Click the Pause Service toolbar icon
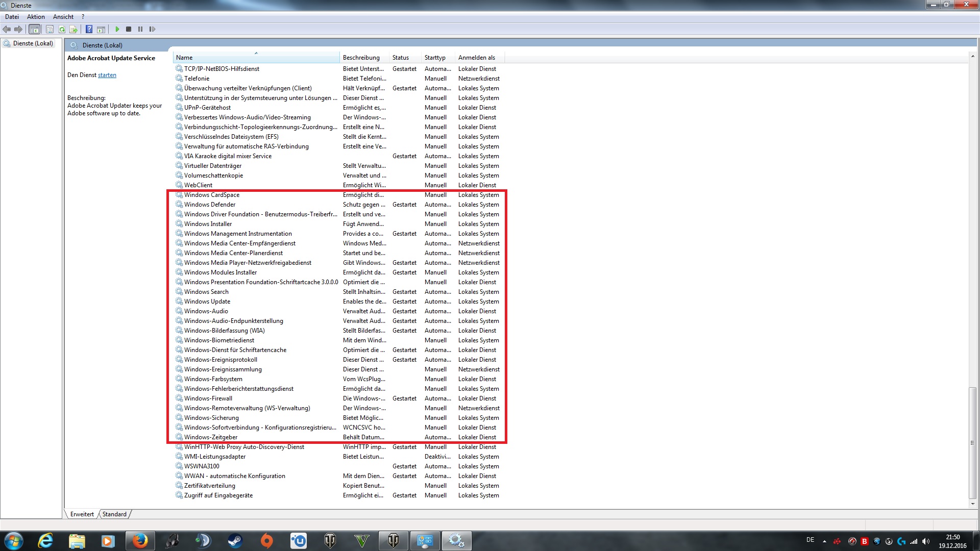Viewport: 980px width, 551px height. pyautogui.click(x=140, y=30)
